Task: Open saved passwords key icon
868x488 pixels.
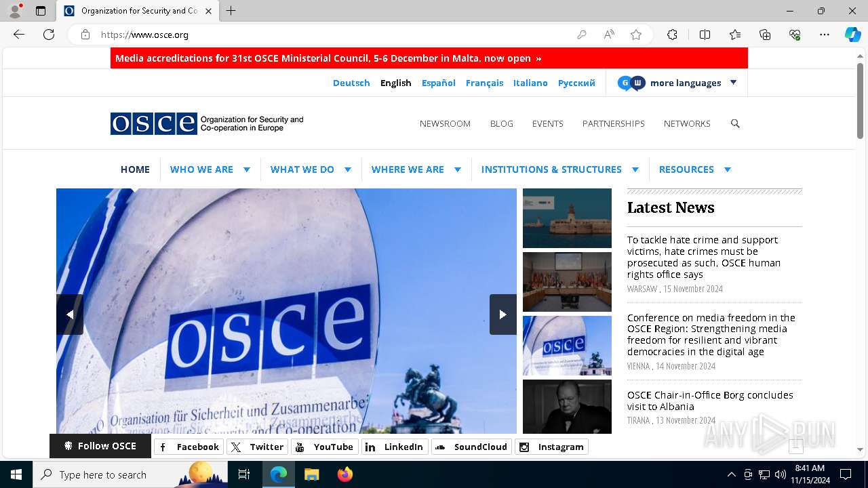Action: (x=582, y=35)
